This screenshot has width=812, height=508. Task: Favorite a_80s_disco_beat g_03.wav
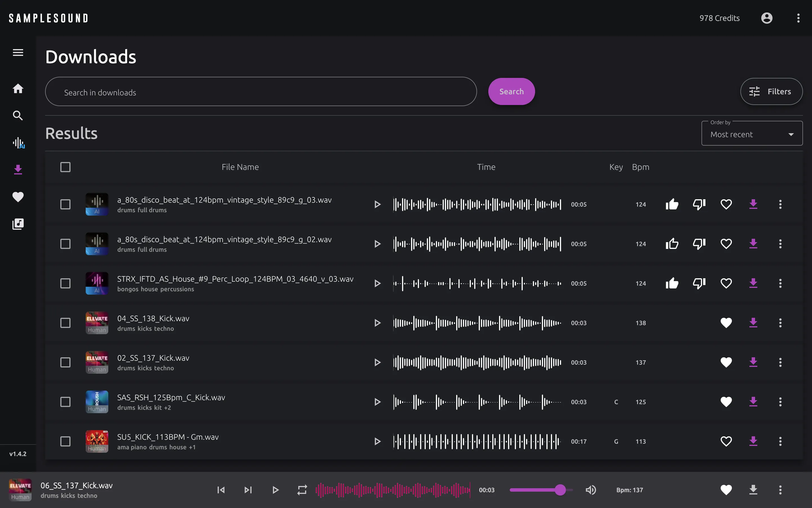pyautogui.click(x=726, y=204)
